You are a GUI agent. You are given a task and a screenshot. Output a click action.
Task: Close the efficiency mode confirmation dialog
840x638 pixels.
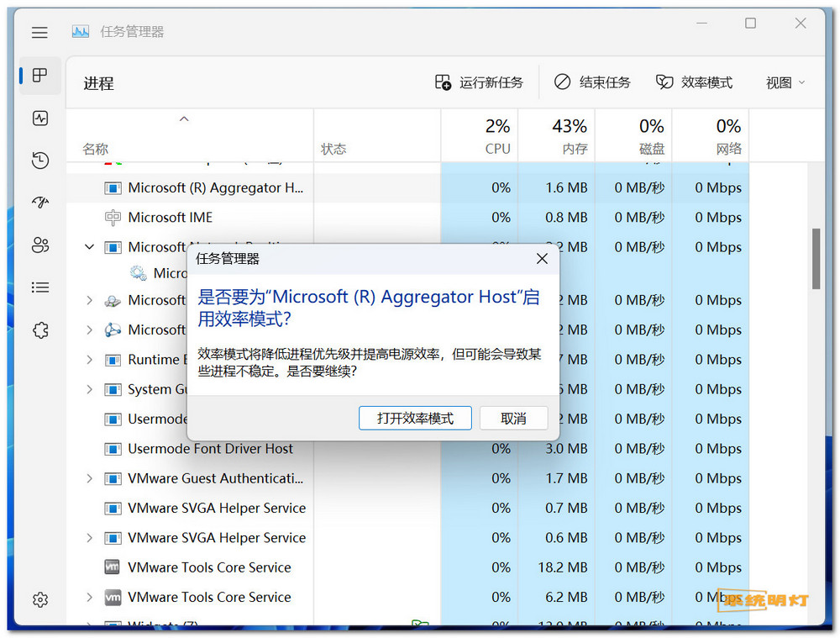[542, 259]
